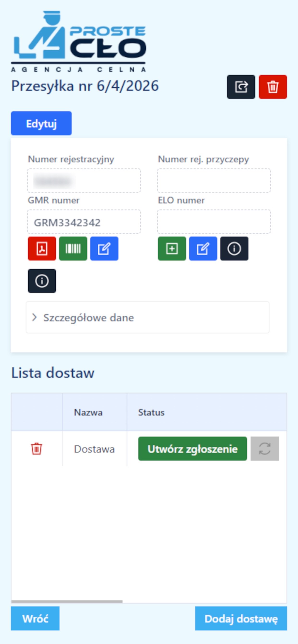Edit ELO number with blue pencil icon
Image resolution: width=298 pixels, height=644 pixels.
(203, 248)
